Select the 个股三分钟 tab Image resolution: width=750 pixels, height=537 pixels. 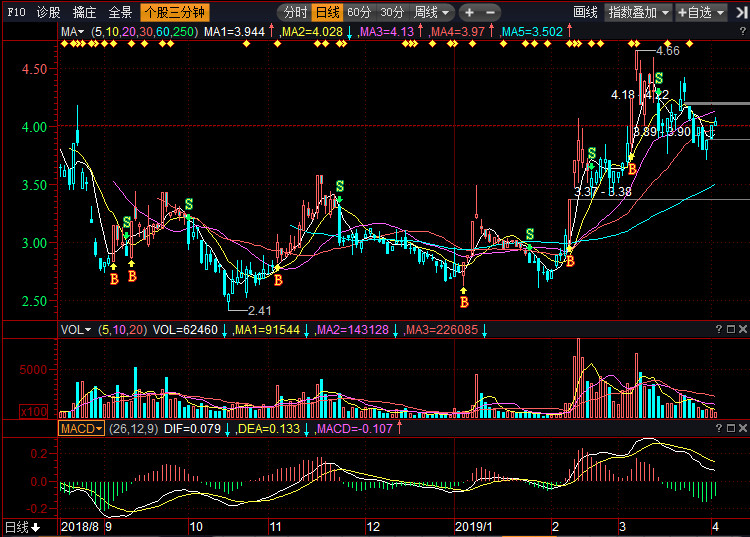click(174, 13)
